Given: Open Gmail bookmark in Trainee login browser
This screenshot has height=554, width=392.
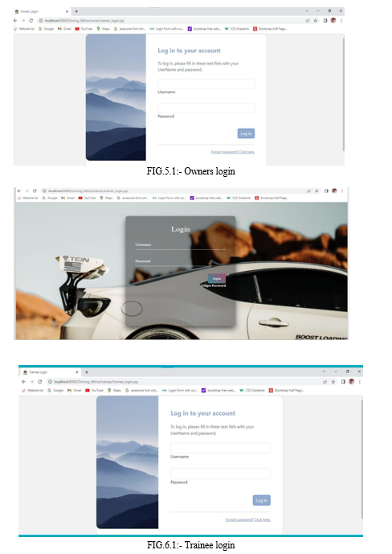Looking at the screenshot, I should click(x=75, y=391).
